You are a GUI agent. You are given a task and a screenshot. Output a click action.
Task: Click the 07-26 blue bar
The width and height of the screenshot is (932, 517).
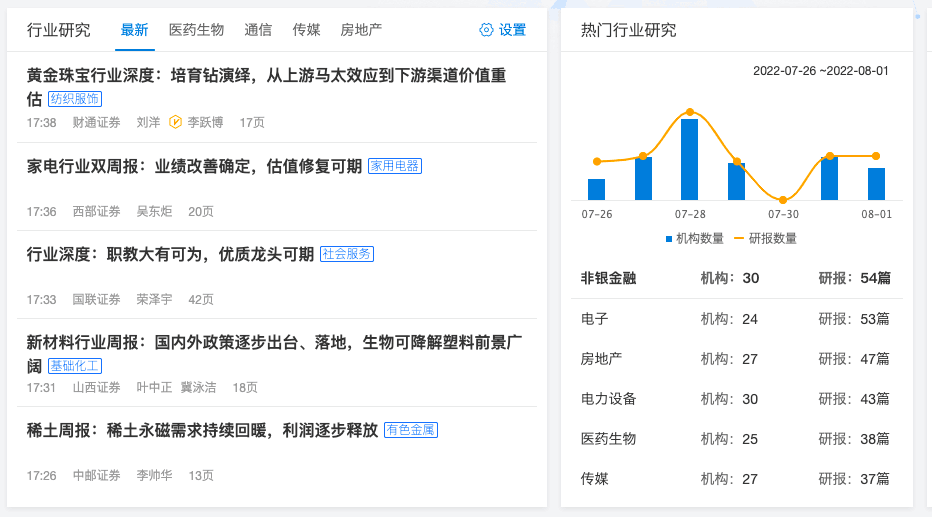pos(596,189)
